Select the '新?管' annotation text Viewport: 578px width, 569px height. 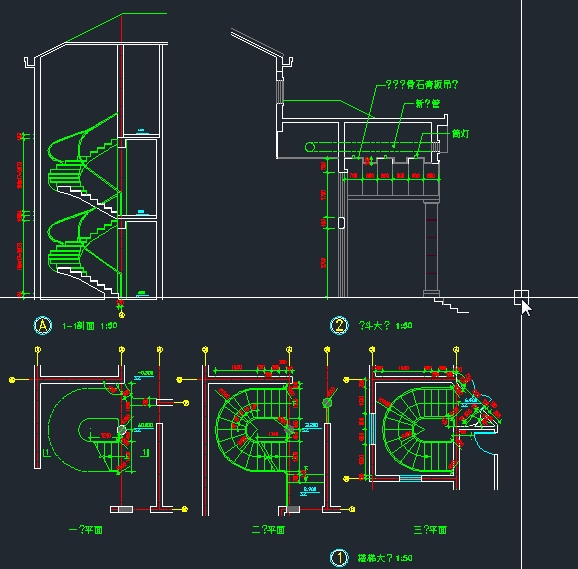pyautogui.click(x=428, y=104)
